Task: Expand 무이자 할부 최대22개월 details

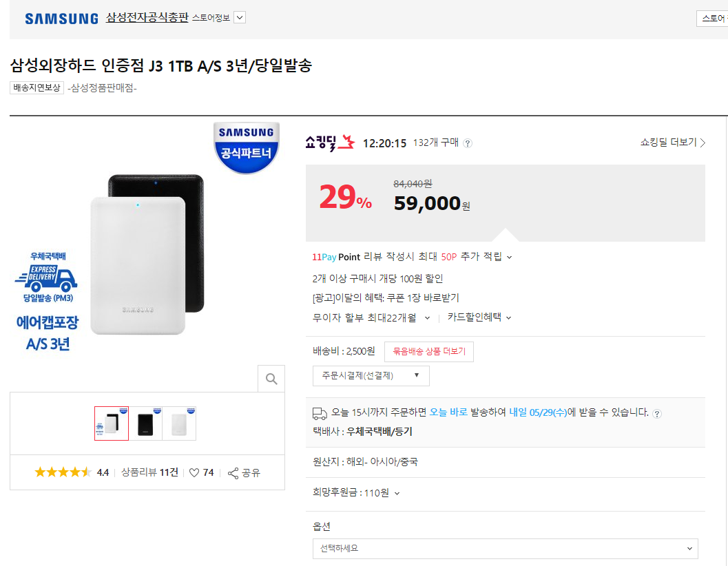Action: point(427,317)
